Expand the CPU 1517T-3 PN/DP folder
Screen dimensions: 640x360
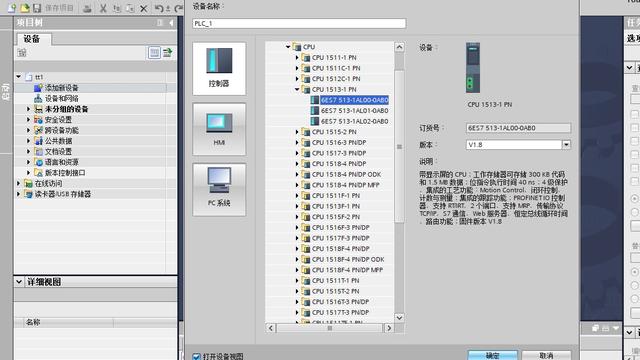(297, 312)
